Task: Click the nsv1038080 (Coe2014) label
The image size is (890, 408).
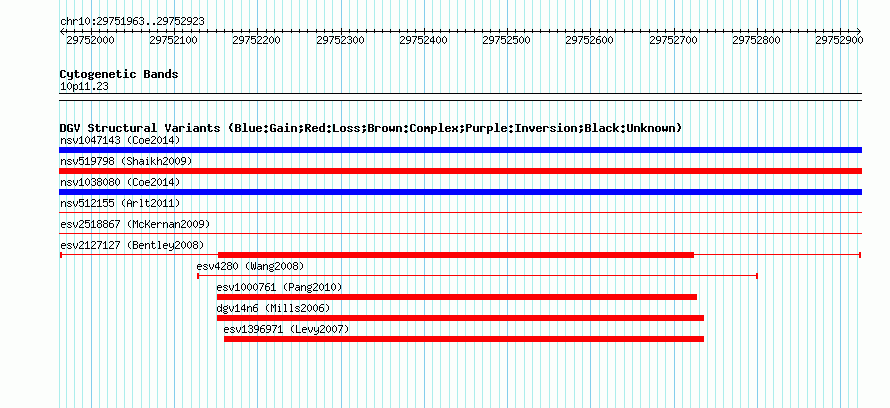Action: click(x=120, y=182)
